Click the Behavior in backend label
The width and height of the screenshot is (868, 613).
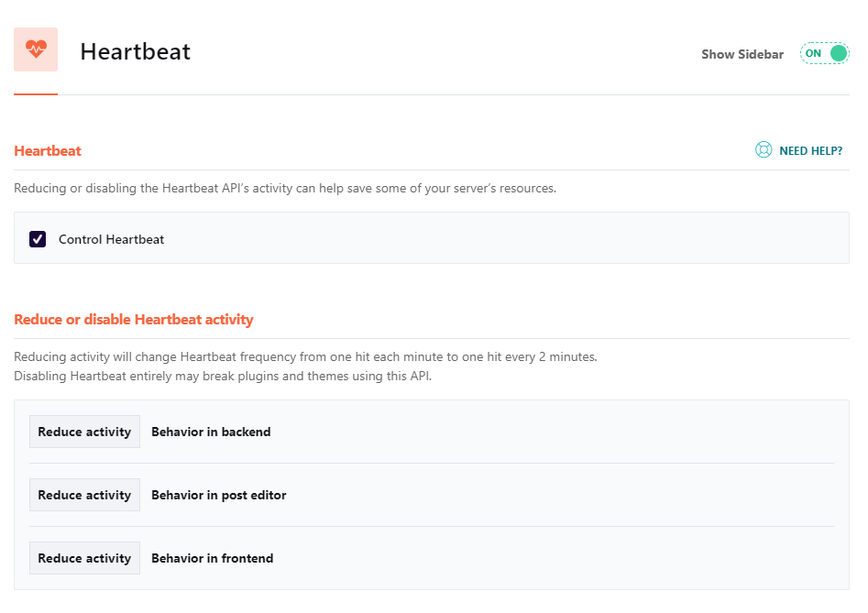pos(211,431)
